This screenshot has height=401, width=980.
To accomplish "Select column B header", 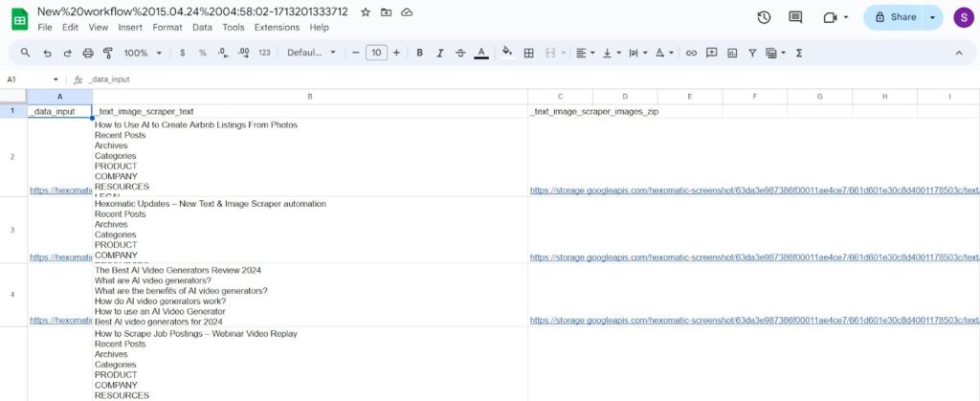I will click(310, 97).
